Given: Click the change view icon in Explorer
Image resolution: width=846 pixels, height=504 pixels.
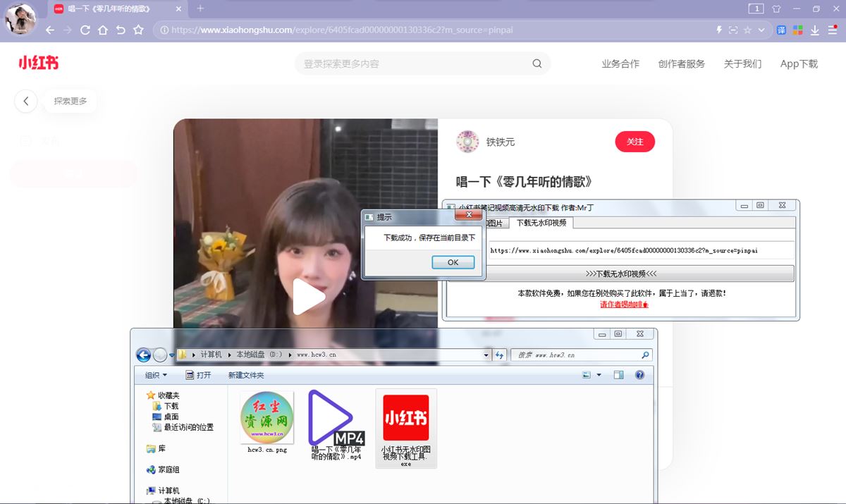Looking at the screenshot, I should [x=587, y=375].
